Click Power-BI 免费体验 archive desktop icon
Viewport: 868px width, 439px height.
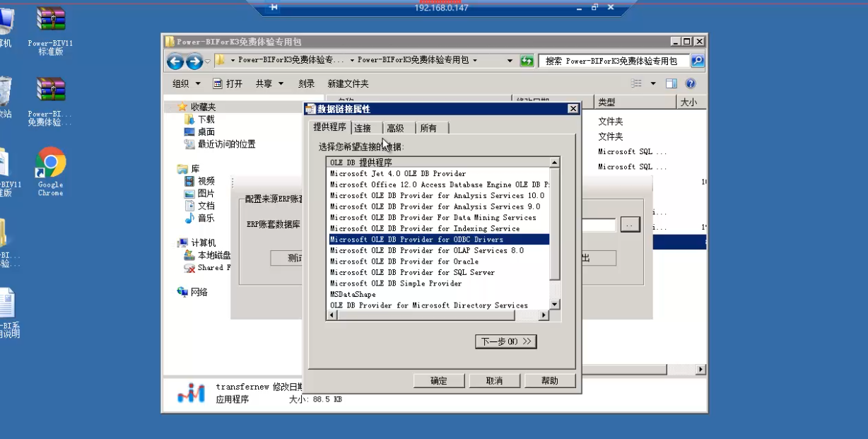[51, 101]
